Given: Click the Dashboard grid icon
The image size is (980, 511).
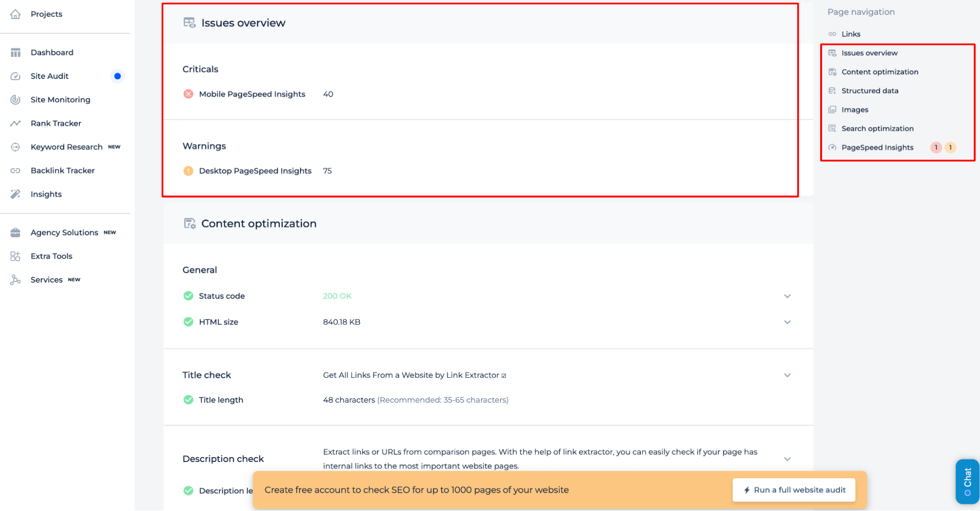Looking at the screenshot, I should [15, 52].
